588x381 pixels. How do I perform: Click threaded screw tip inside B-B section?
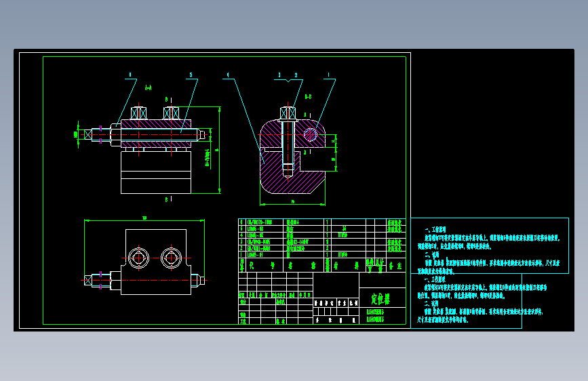pos(288,170)
